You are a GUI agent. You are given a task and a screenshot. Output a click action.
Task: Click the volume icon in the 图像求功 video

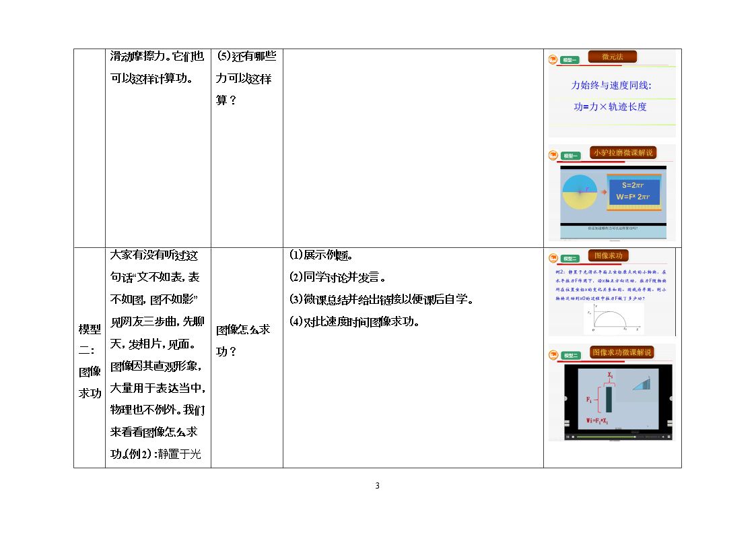pyautogui.click(x=663, y=437)
